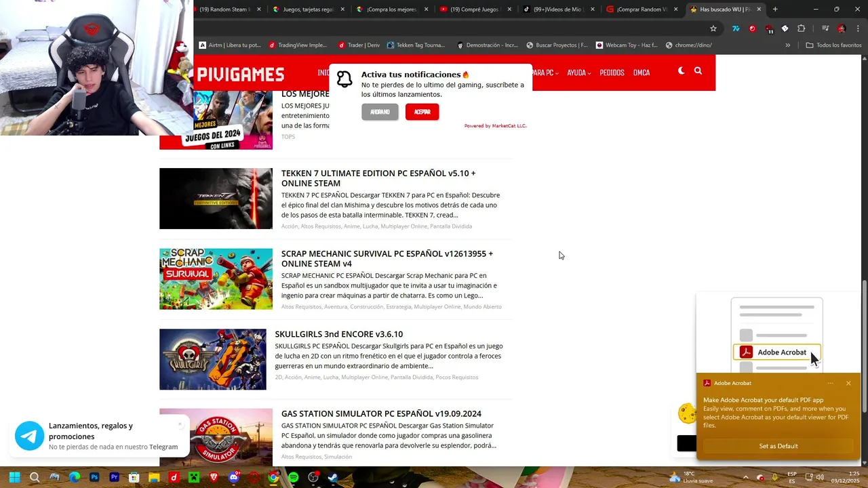Open the Powered by MarketCat LLC link
Viewport: 868px width, 488px height.
click(495, 126)
